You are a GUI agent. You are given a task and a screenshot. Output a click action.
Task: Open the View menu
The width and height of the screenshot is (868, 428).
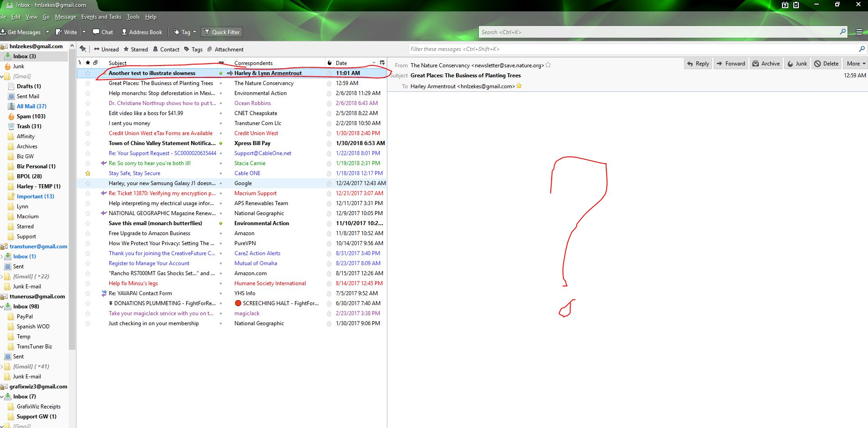[31, 17]
